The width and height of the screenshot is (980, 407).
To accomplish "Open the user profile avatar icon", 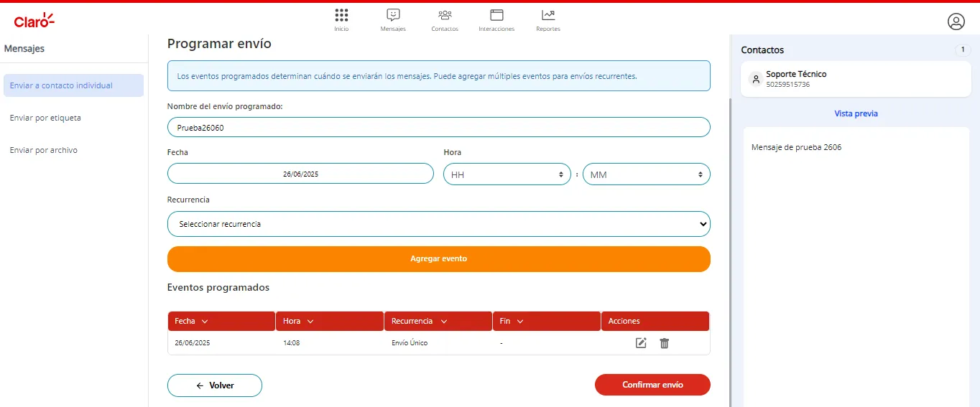I will (x=956, y=22).
